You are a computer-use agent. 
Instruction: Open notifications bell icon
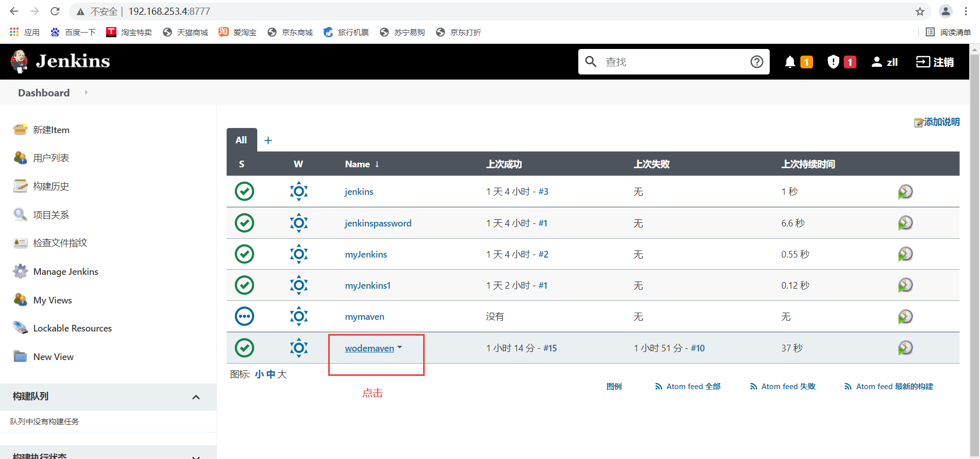pyautogui.click(x=790, y=62)
